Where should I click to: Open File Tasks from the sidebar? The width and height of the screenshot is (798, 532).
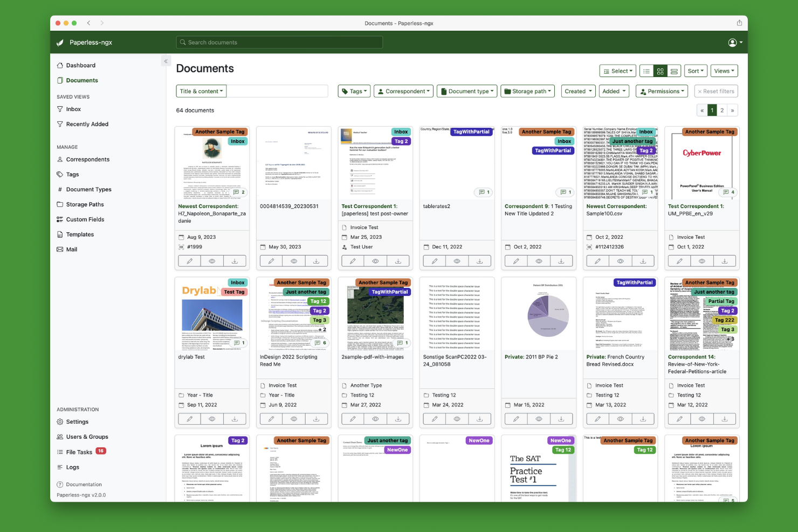(x=79, y=452)
